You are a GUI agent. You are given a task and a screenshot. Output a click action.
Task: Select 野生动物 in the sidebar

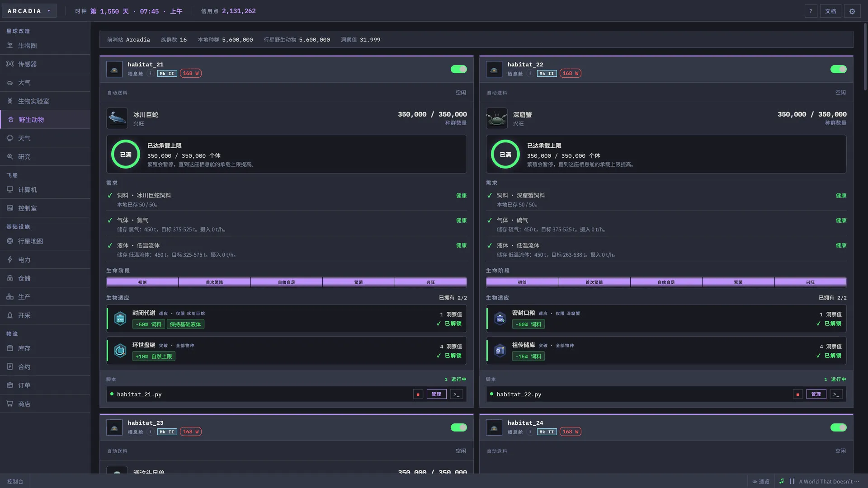[x=45, y=120]
